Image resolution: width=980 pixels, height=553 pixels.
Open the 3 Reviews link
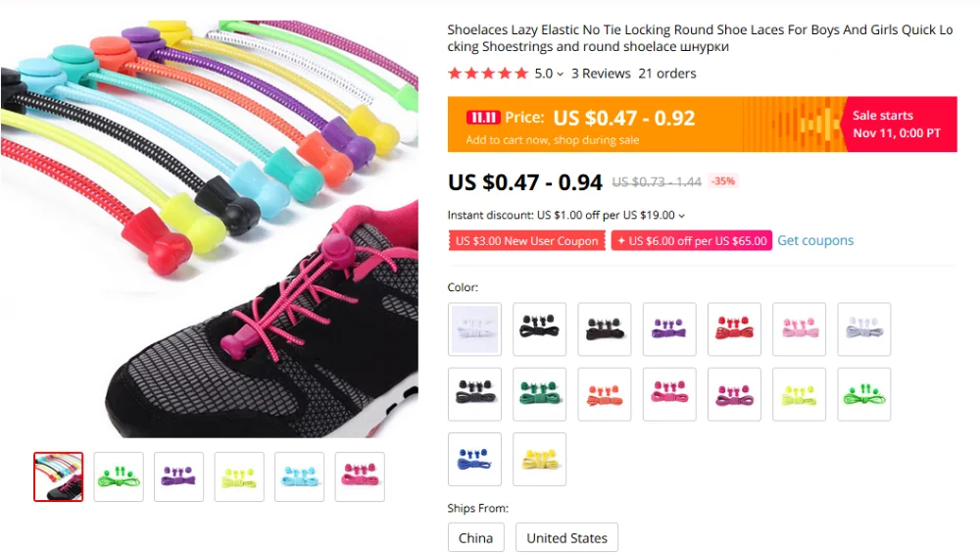point(601,74)
